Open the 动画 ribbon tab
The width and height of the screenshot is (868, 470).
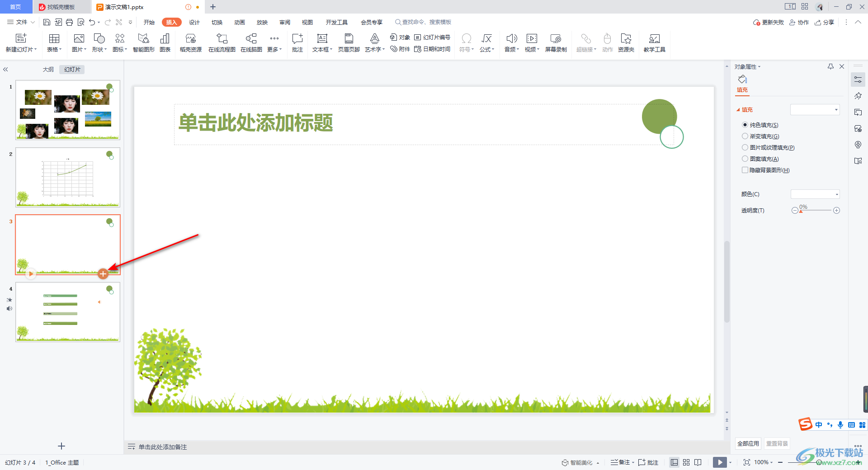pyautogui.click(x=240, y=22)
